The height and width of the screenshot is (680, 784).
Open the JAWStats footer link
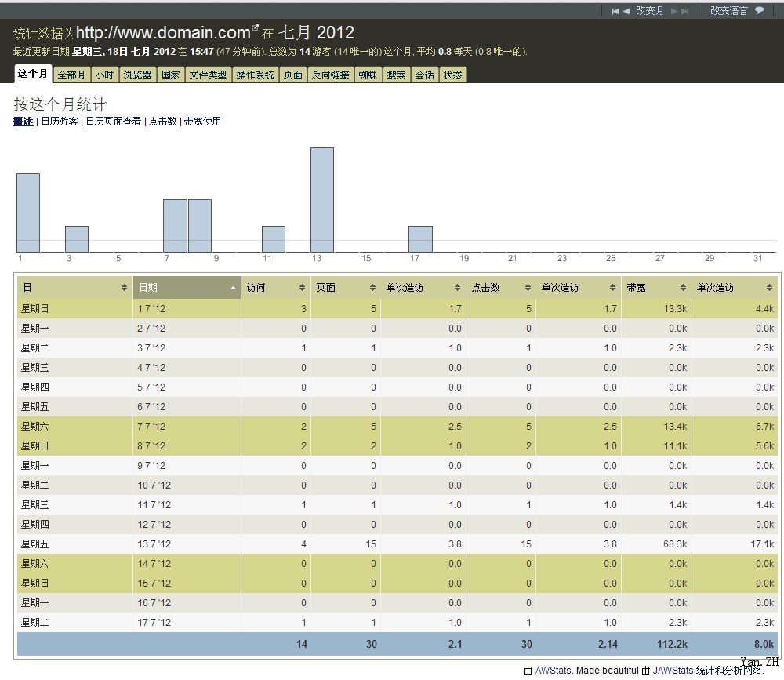tap(673, 671)
